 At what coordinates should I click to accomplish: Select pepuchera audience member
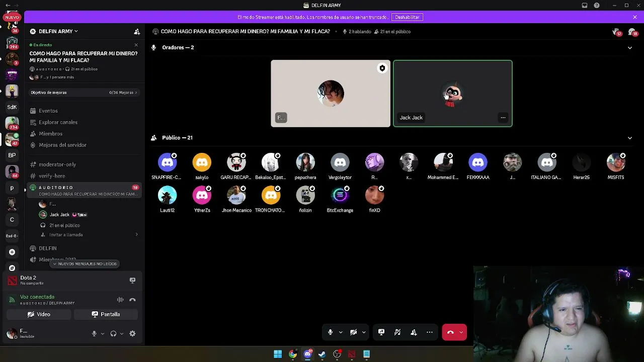[x=305, y=166]
